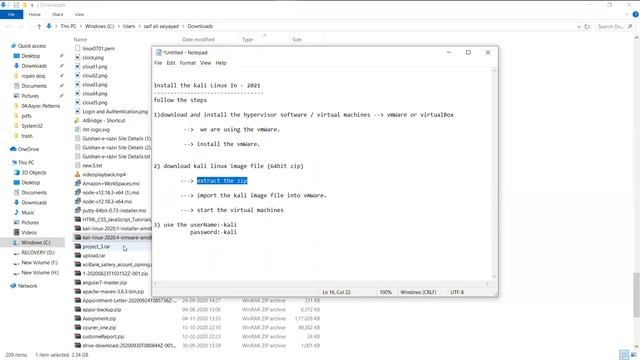The height and width of the screenshot is (360, 640).
Task: Select the putty-64bit installer msi icon
Action: click(x=77, y=210)
